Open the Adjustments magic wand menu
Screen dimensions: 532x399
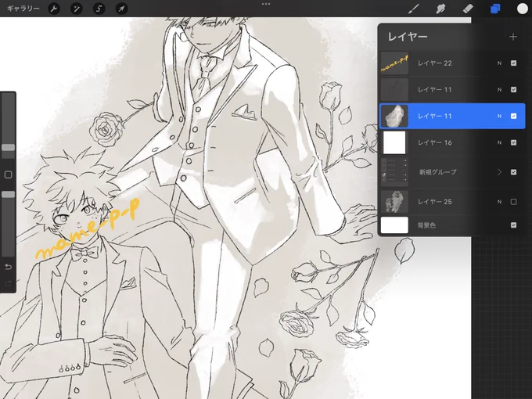[x=77, y=9]
